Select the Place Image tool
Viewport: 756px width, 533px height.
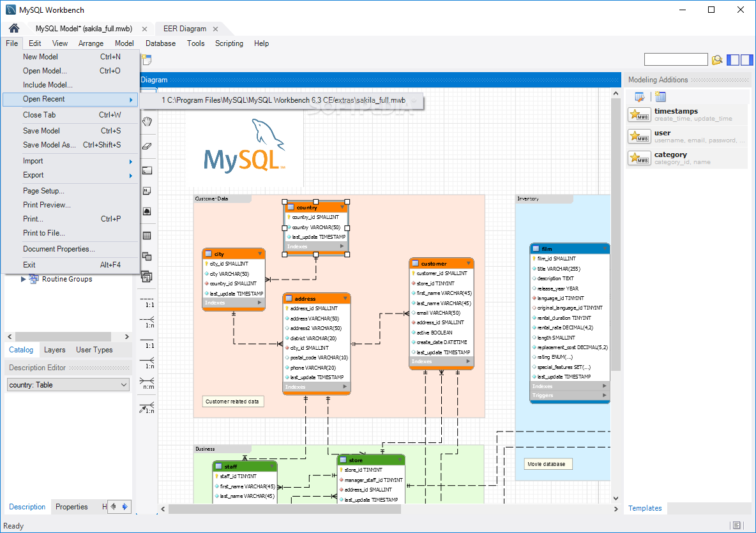[x=146, y=211]
